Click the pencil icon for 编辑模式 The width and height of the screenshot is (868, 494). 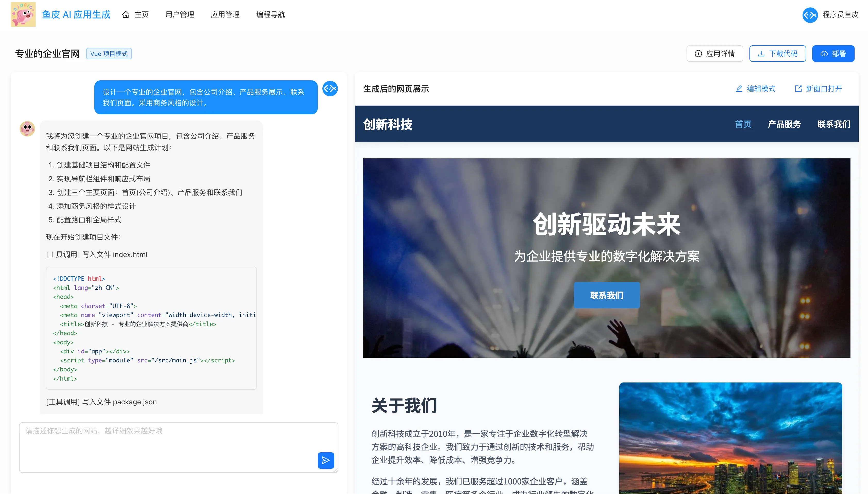739,89
